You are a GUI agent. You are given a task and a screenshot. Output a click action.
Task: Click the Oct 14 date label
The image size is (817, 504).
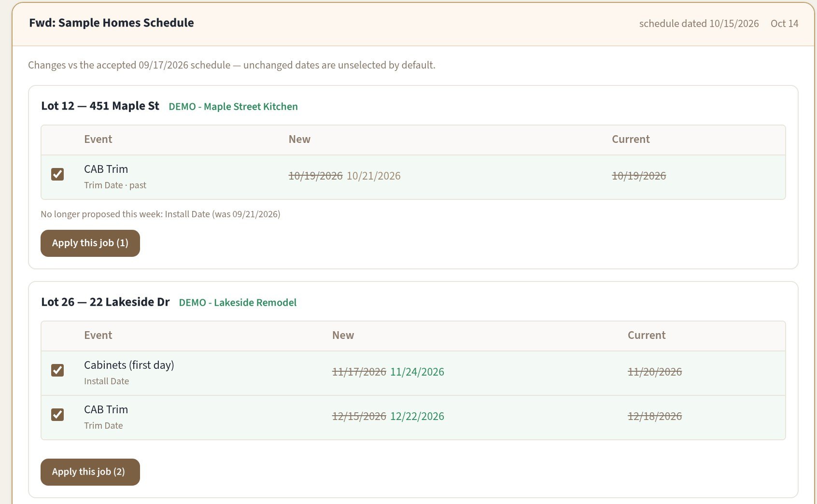click(784, 24)
